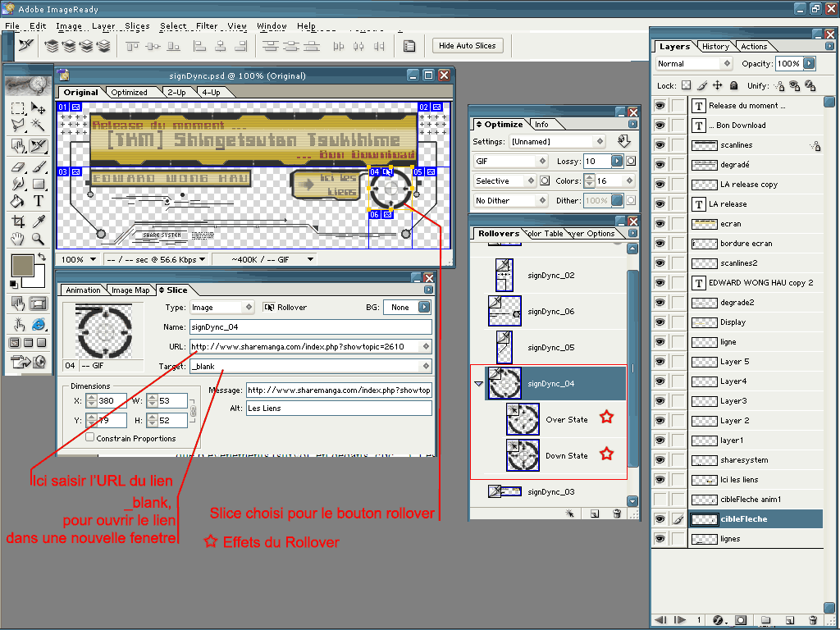Open the 100% zoom level dropdown

78,260
